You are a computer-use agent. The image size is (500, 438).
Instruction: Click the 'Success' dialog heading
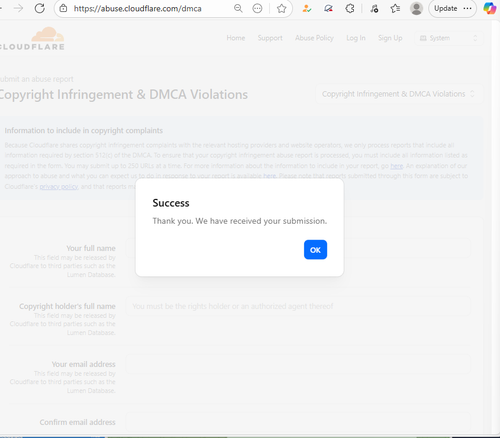171,203
